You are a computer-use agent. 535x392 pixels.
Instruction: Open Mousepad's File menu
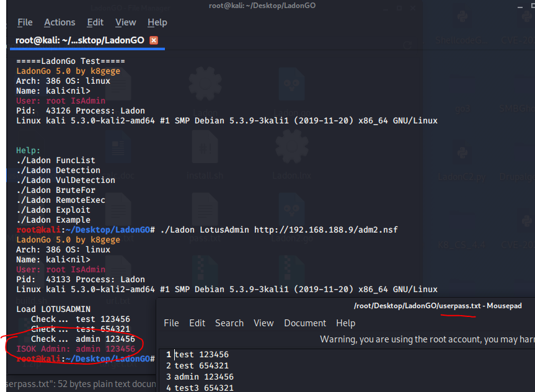(171, 323)
